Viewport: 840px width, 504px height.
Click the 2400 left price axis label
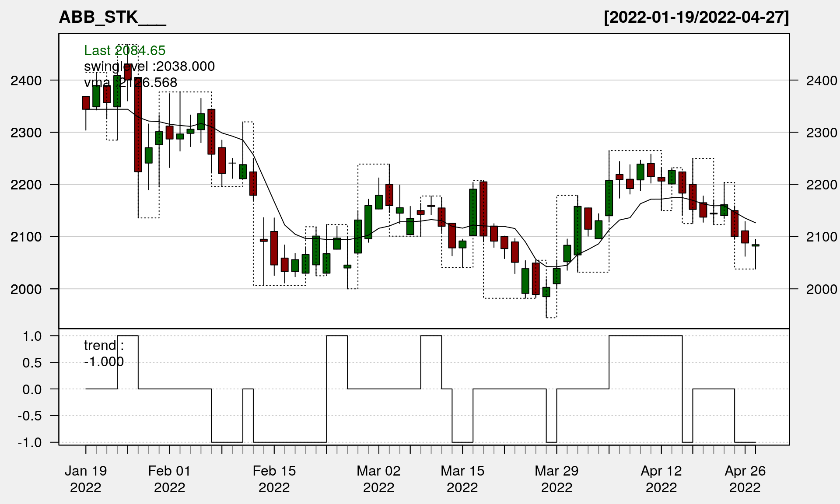coord(26,80)
